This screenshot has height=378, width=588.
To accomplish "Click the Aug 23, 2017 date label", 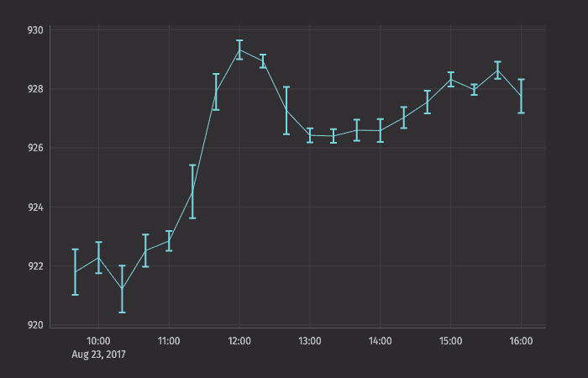I will pos(98,354).
